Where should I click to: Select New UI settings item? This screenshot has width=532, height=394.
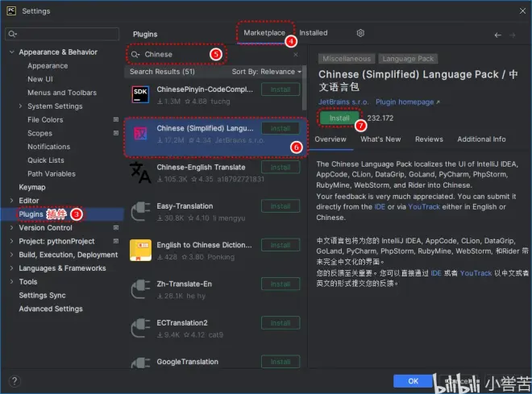coord(40,79)
